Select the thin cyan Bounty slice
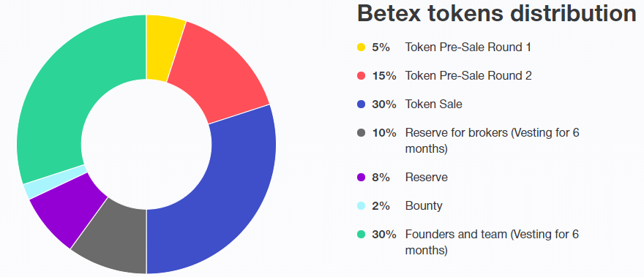The height and width of the screenshot is (277, 644). click(54, 182)
